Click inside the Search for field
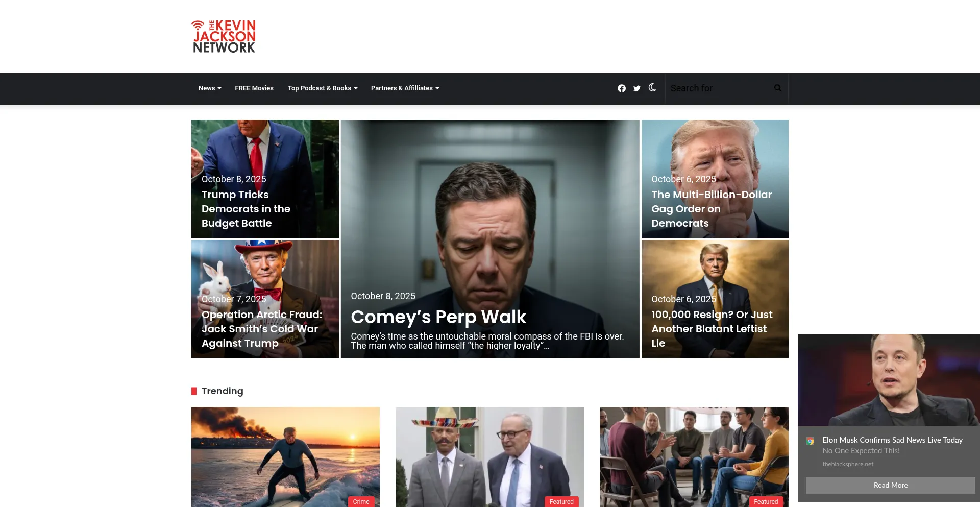 pyautogui.click(x=717, y=88)
